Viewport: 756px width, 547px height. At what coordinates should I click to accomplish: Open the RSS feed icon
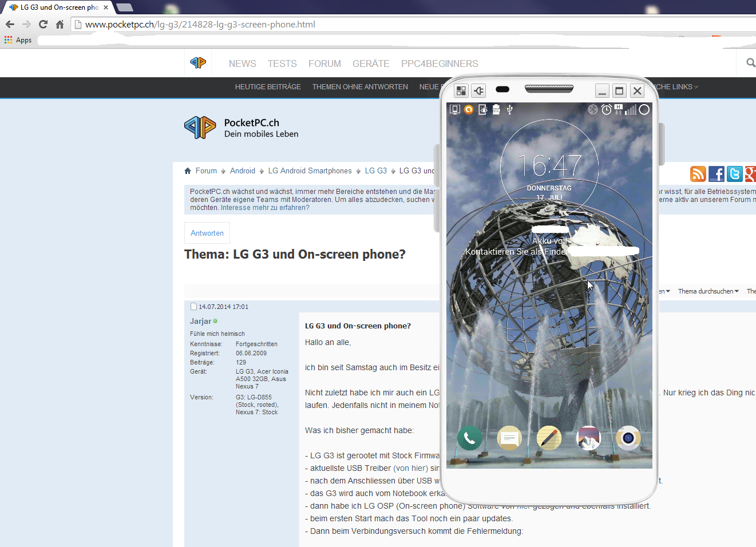coord(698,173)
